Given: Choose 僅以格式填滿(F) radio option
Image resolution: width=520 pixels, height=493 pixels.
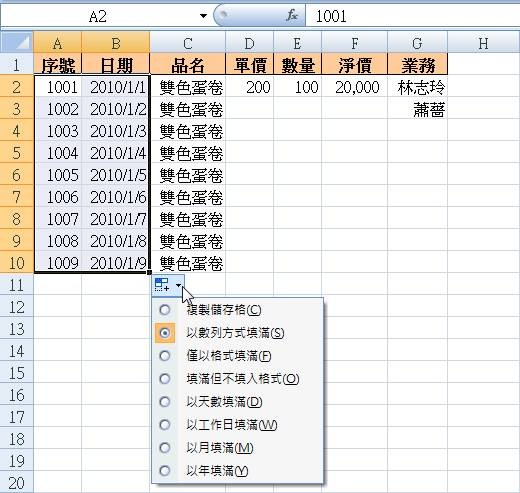Looking at the screenshot, I should tap(165, 356).
